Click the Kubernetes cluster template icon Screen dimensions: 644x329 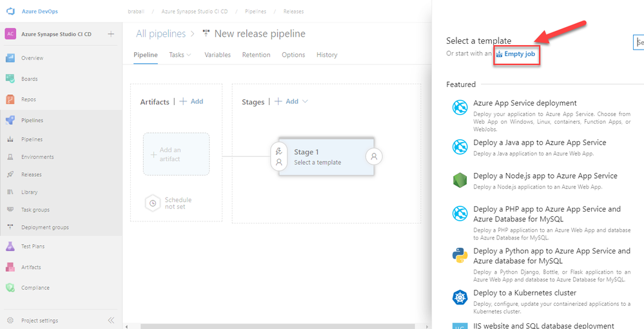click(x=460, y=297)
